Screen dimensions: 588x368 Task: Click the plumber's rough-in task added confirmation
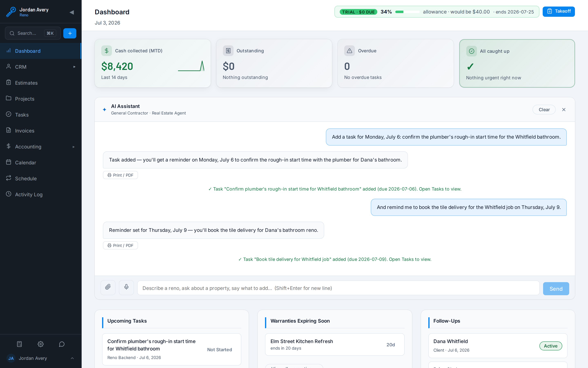pyautogui.click(x=335, y=189)
